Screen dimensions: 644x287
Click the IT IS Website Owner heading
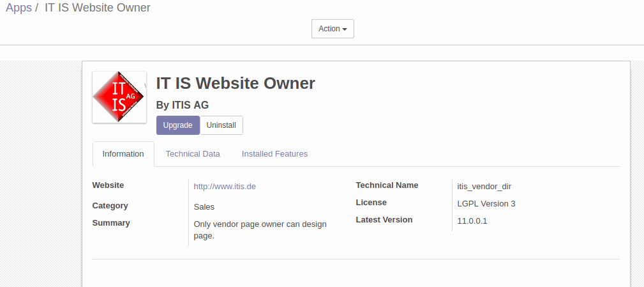coord(236,83)
